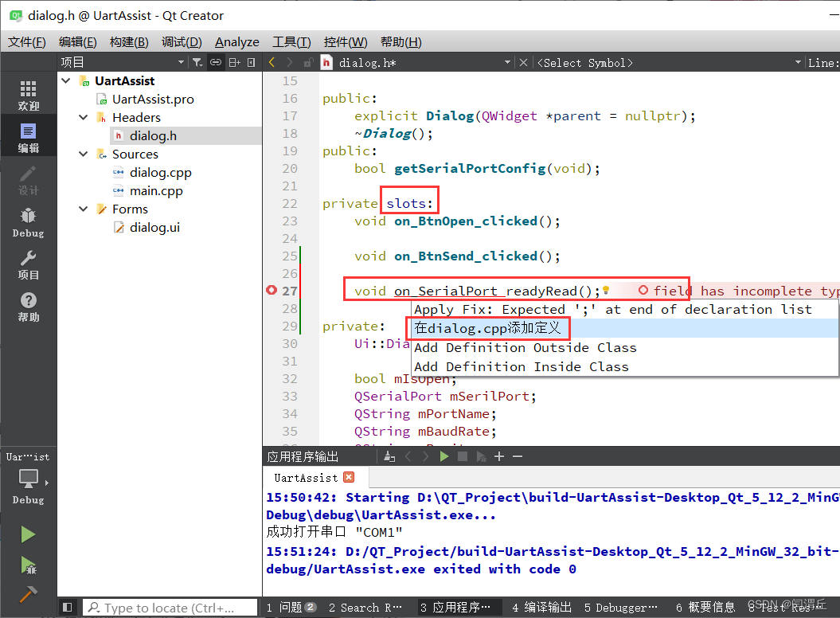Switch to Edit (编辑) mode
The width and height of the screenshot is (840, 618).
[x=29, y=137]
